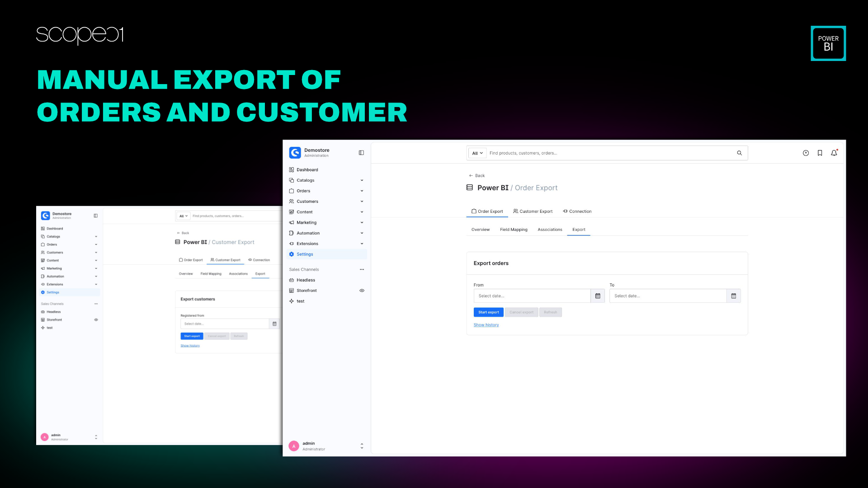Open the Overview sub-tab
This screenshot has width=868, height=488.
[480, 230]
